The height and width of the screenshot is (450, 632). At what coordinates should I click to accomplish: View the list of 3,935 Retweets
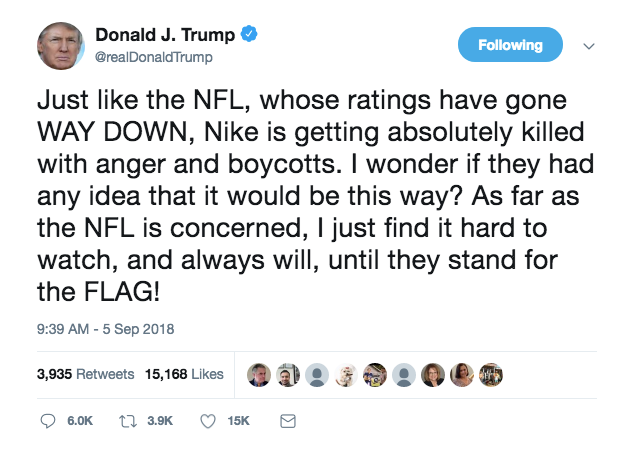pyautogui.click(x=85, y=374)
